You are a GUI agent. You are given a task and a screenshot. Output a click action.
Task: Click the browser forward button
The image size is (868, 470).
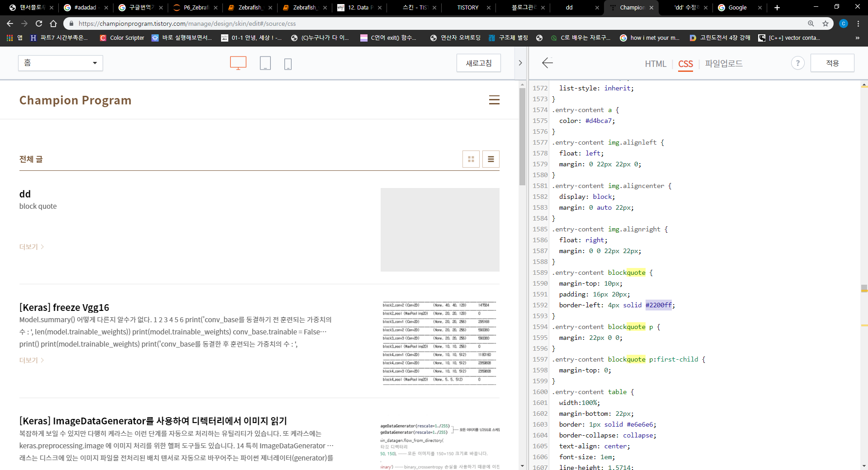pyautogui.click(x=24, y=23)
